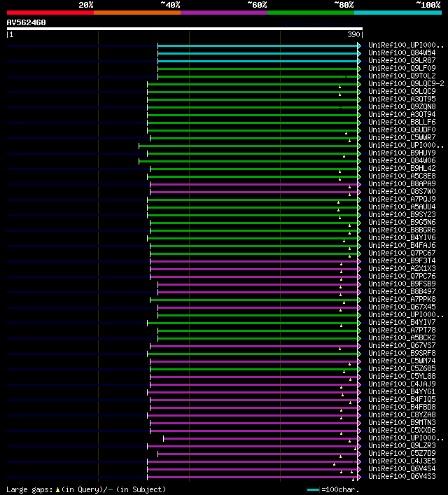
Task: Select hit label UniRef100_A7PPK8
Action: (x=402, y=299)
